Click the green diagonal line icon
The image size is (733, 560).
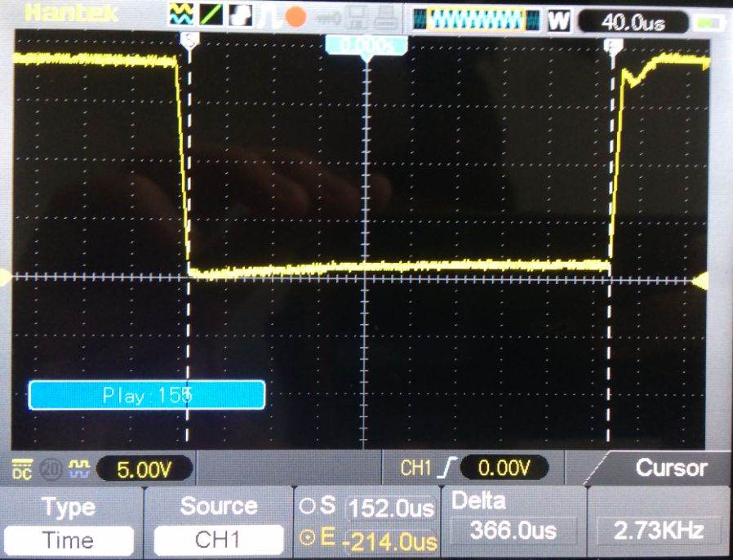[212, 15]
